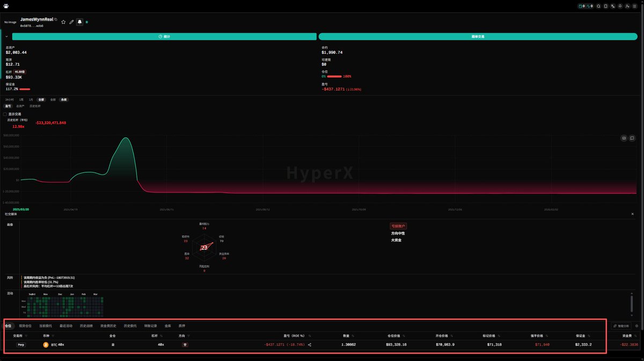Open the 智能分析 button
Screen dimensions: 644x361
tap(621, 326)
